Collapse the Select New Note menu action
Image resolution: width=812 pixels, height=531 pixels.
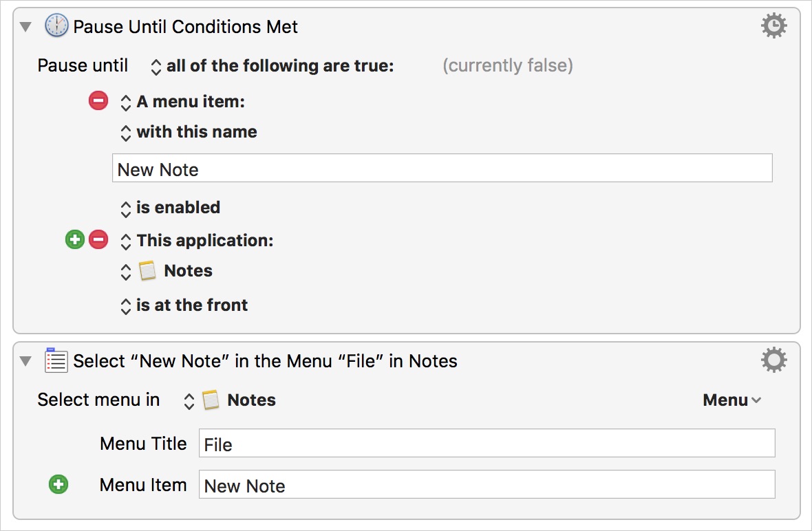(x=26, y=360)
